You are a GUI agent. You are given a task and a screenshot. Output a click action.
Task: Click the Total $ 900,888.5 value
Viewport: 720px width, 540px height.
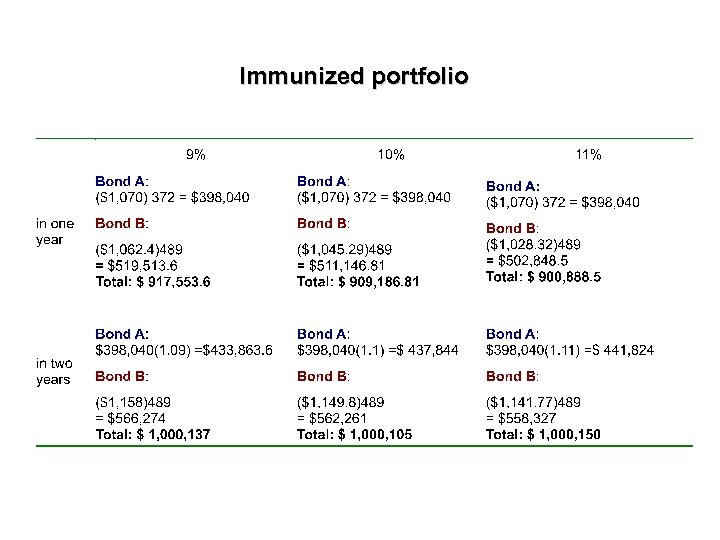coord(543,277)
